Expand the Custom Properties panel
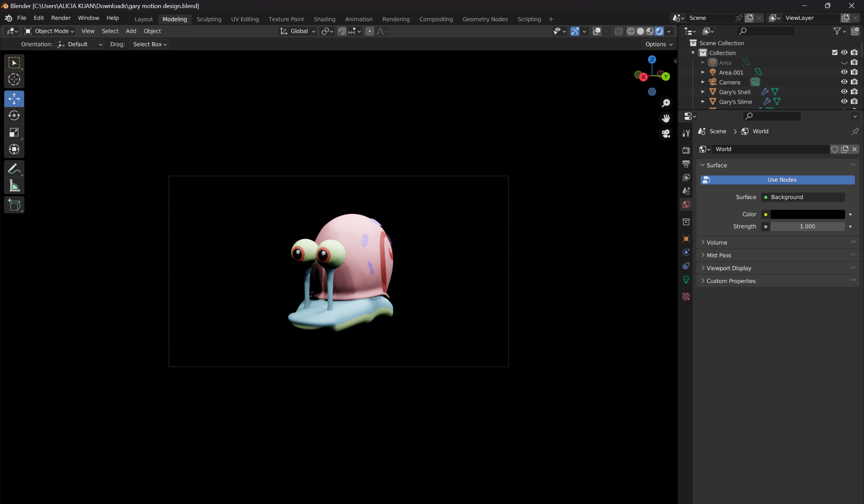Viewport: 864px width, 504px height. pyautogui.click(x=778, y=281)
